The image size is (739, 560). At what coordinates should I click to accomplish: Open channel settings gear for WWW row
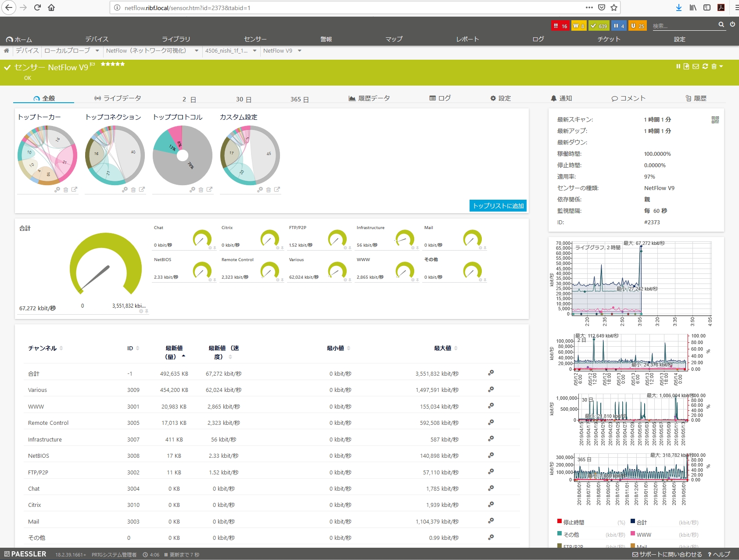[x=491, y=406]
